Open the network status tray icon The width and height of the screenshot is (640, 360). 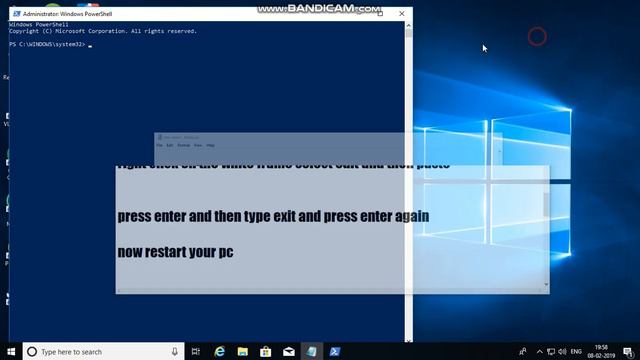pos(551,351)
